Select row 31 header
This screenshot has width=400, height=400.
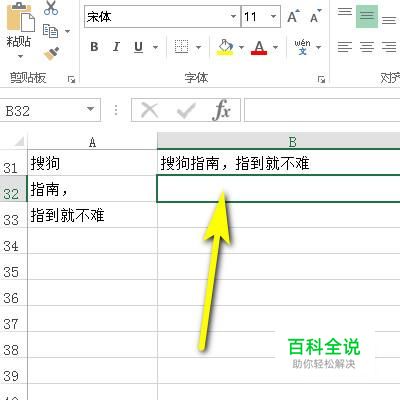[x=13, y=163]
